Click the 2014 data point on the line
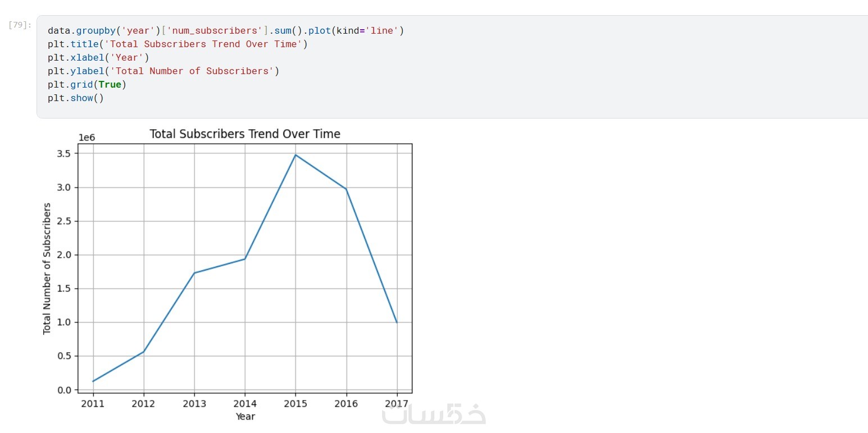The height and width of the screenshot is (433, 868). coord(245,259)
